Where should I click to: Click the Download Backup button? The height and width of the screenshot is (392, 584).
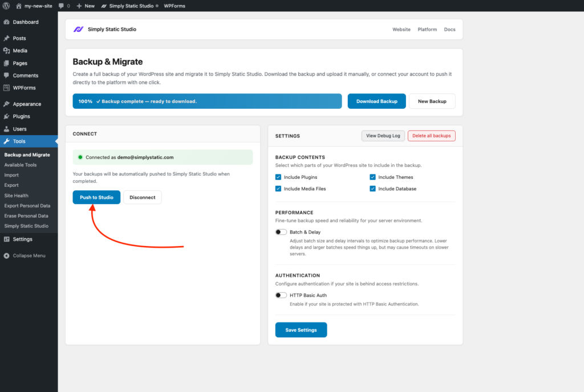tap(376, 101)
